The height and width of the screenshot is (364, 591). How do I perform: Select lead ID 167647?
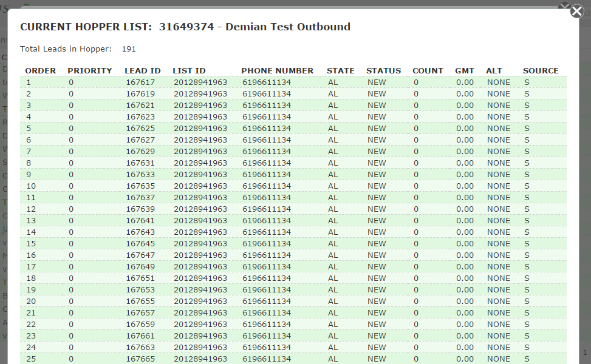pyautogui.click(x=140, y=255)
